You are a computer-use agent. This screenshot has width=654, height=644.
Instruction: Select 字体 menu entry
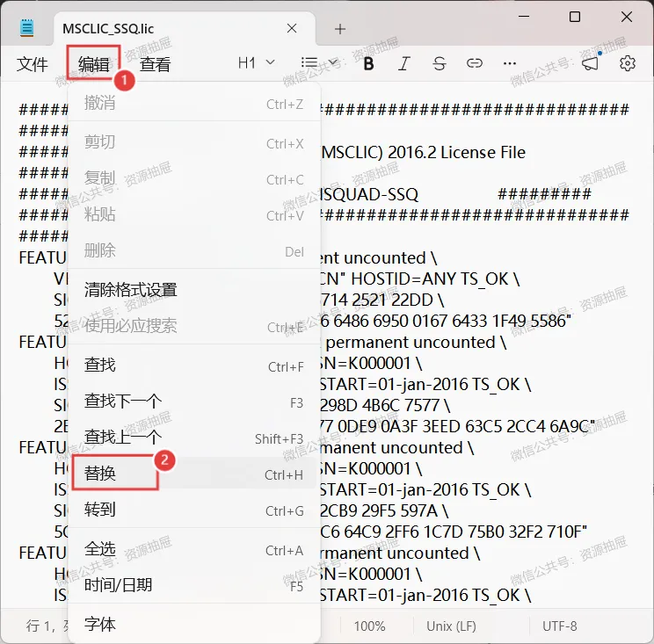coord(194,625)
